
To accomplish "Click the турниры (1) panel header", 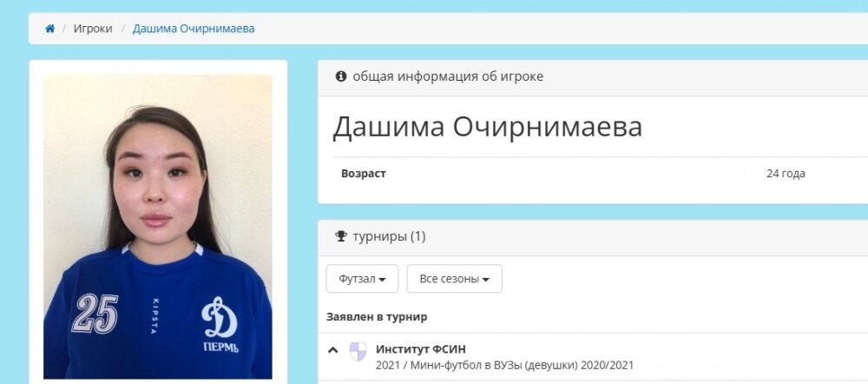I will (x=389, y=236).
